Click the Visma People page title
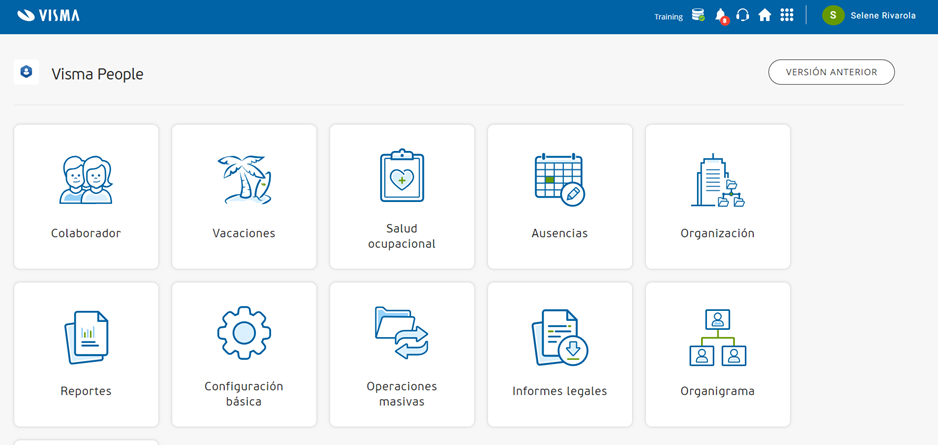Image resolution: width=938 pixels, height=445 pixels. point(98,74)
